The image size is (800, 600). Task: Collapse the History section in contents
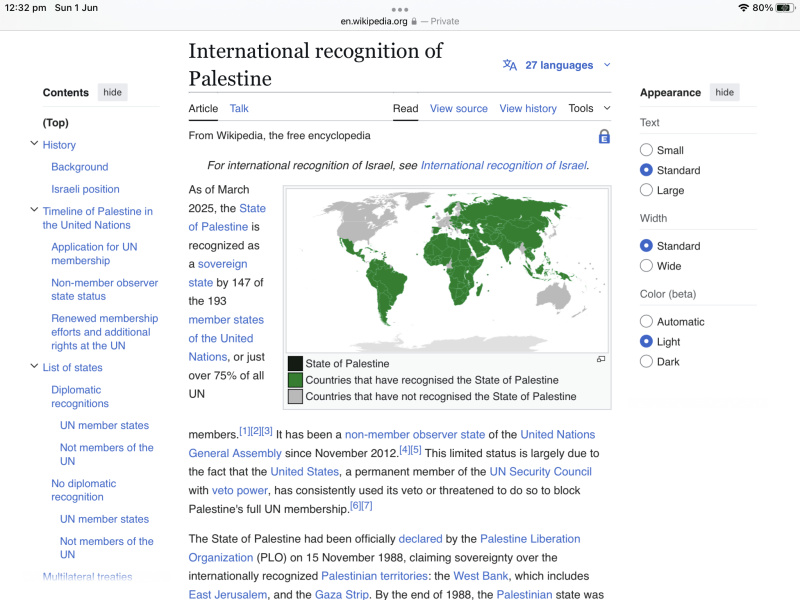click(34, 145)
